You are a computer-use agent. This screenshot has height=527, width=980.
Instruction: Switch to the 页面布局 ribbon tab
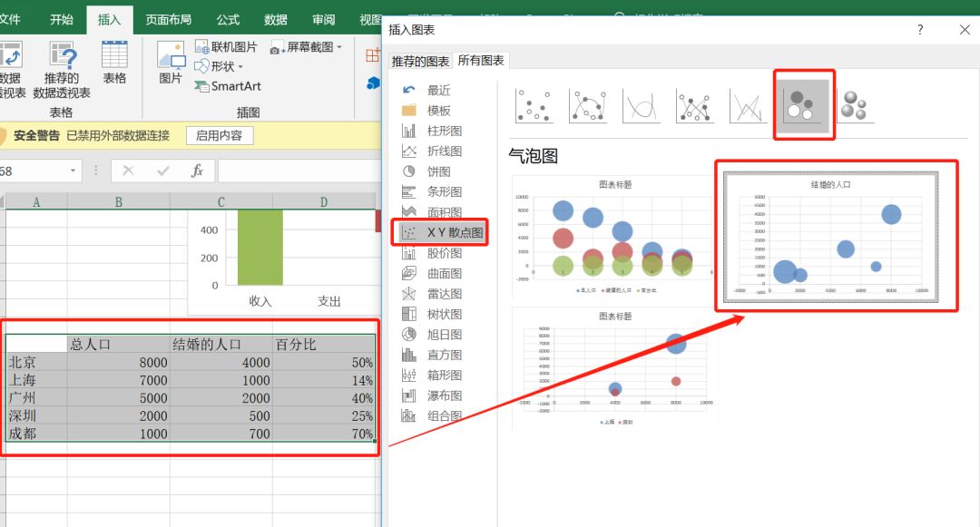pos(168,19)
